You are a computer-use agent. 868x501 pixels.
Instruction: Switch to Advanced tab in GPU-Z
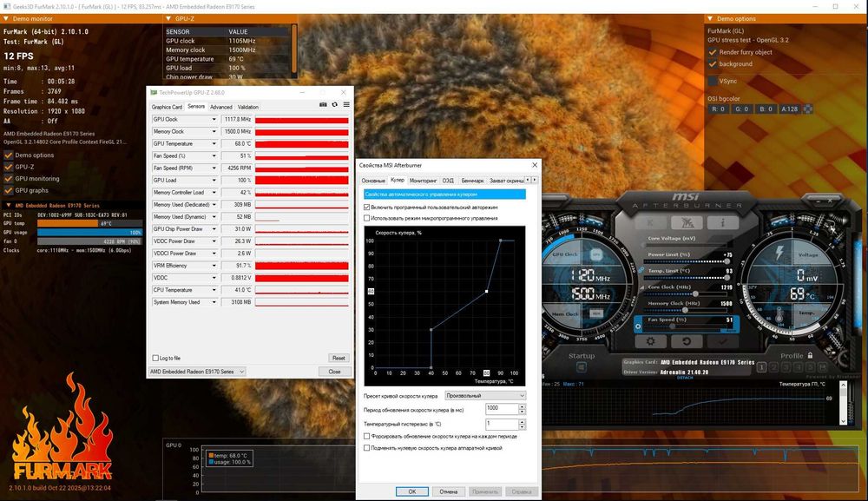pyautogui.click(x=220, y=107)
